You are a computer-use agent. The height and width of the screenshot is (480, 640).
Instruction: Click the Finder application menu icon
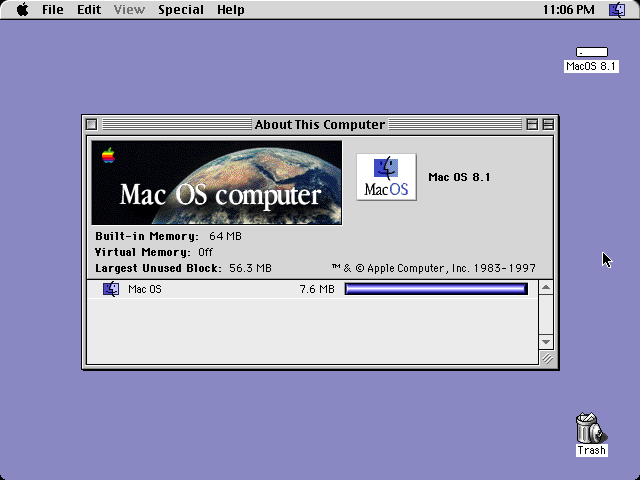[617, 9]
